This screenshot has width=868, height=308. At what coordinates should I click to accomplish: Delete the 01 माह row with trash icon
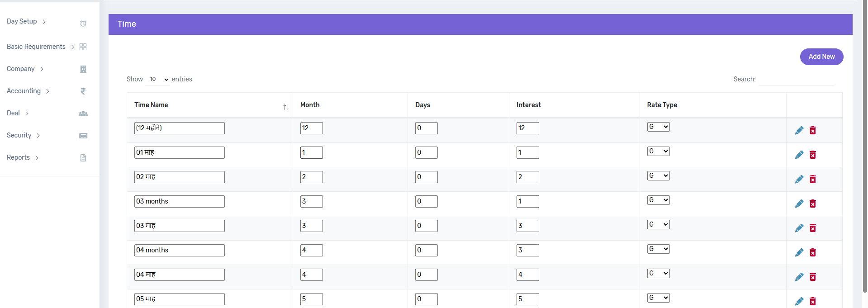pyautogui.click(x=813, y=155)
